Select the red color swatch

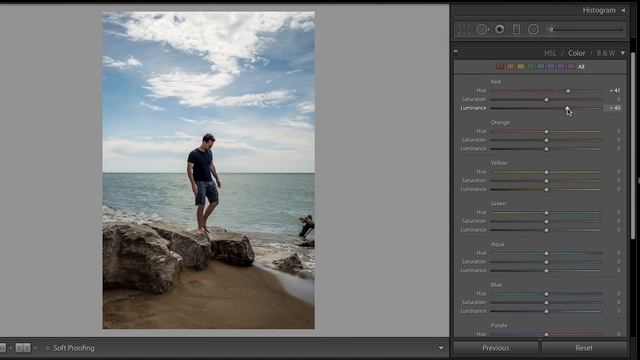coord(500,67)
